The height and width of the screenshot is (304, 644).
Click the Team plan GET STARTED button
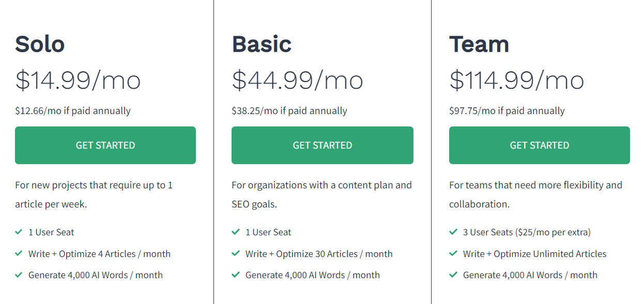(540, 145)
